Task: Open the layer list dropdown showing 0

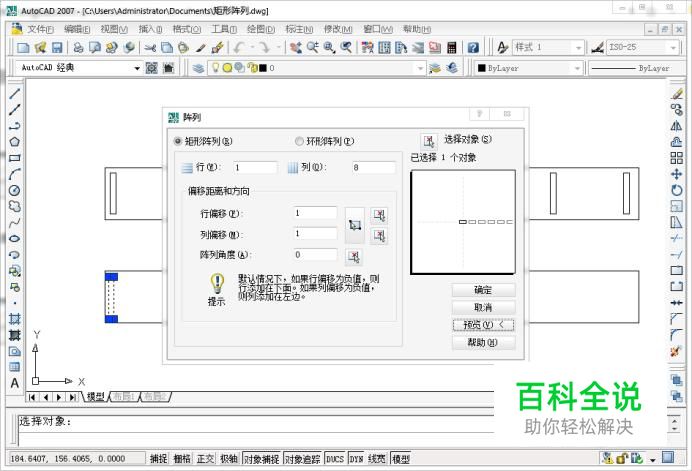Action: point(420,68)
